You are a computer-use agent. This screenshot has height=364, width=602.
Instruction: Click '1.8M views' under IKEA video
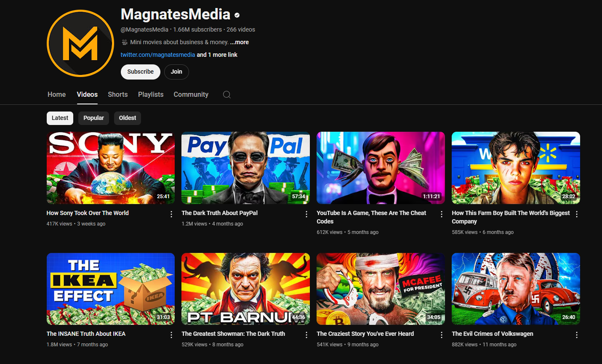tap(59, 345)
